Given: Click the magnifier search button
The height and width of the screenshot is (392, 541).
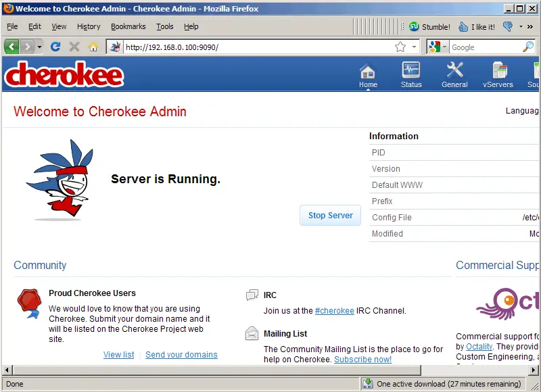Looking at the screenshot, I should pos(528,47).
